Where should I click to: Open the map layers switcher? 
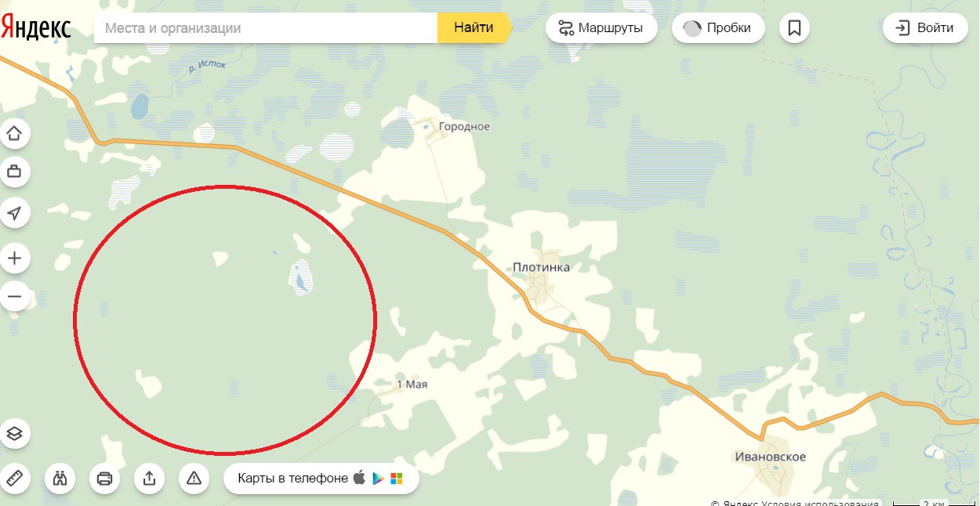(x=15, y=433)
